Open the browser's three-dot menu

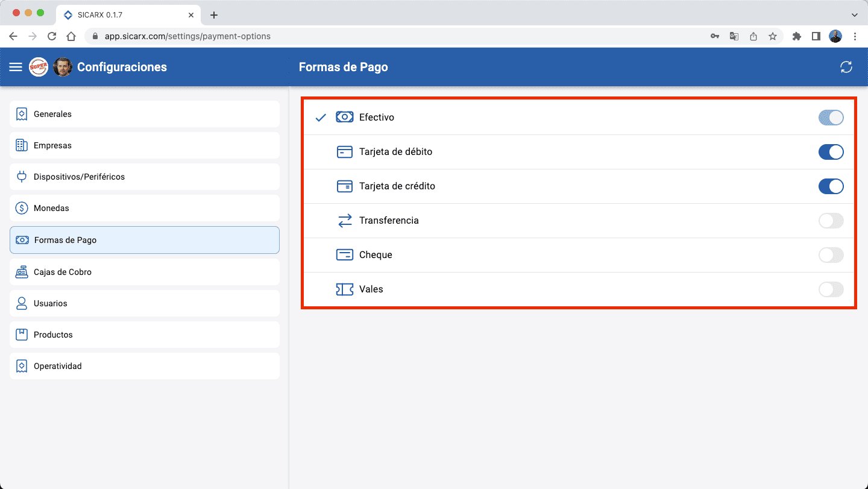tap(855, 36)
